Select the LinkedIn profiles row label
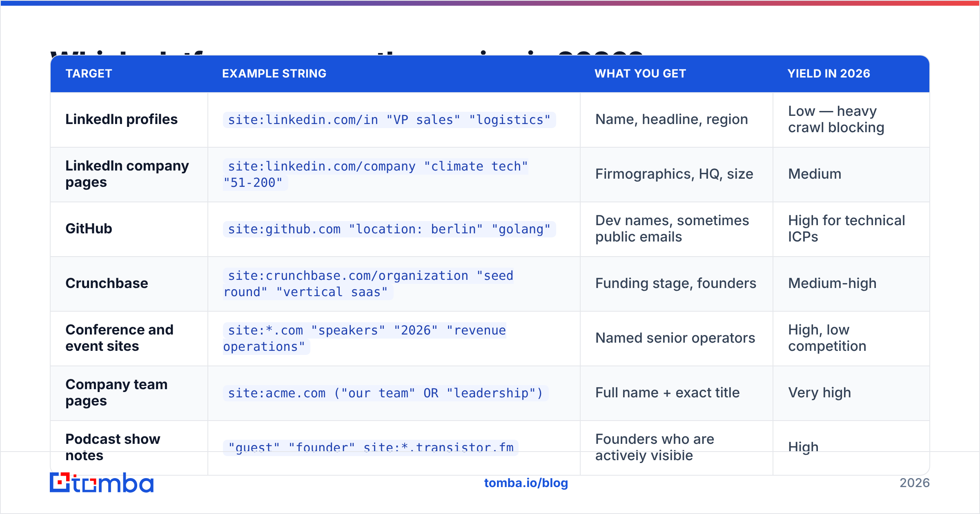 point(121,120)
